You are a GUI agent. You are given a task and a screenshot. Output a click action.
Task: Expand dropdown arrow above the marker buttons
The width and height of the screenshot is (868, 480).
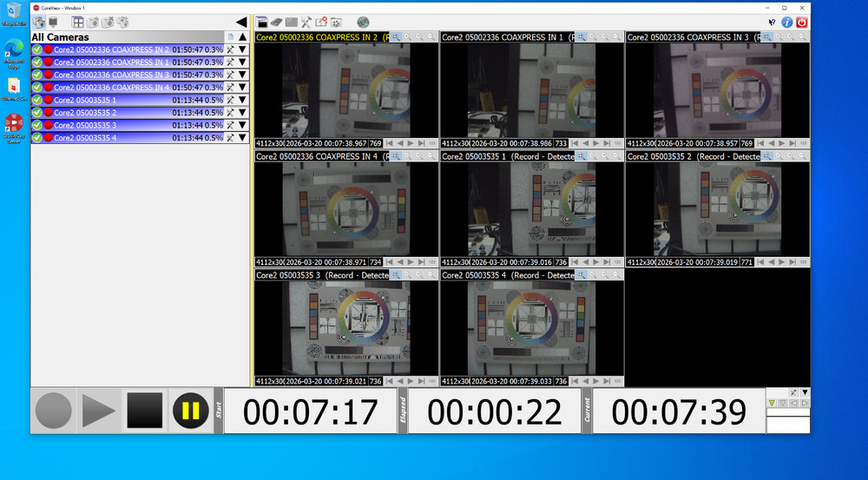pyautogui.click(x=805, y=392)
